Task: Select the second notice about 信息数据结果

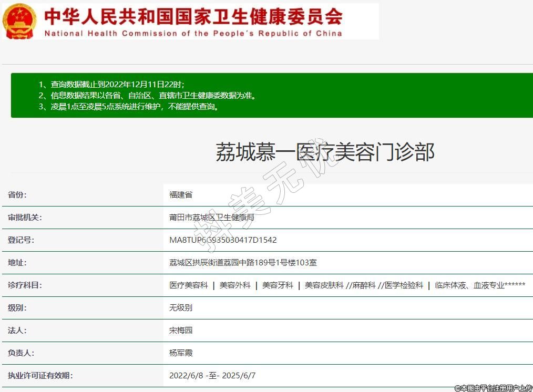Action: click(x=147, y=96)
